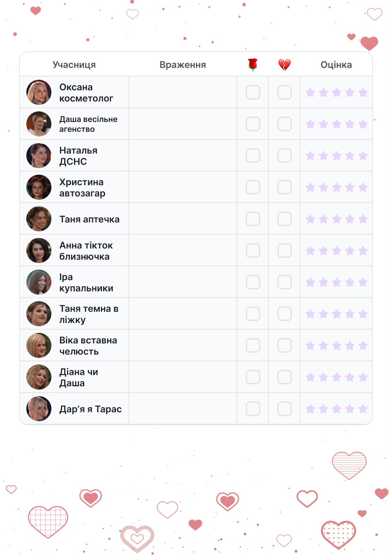Image resolution: width=392 pixels, height=555 pixels.
Task: Click the fifth star in Оксана косметолог's rating
Action: [x=363, y=92]
